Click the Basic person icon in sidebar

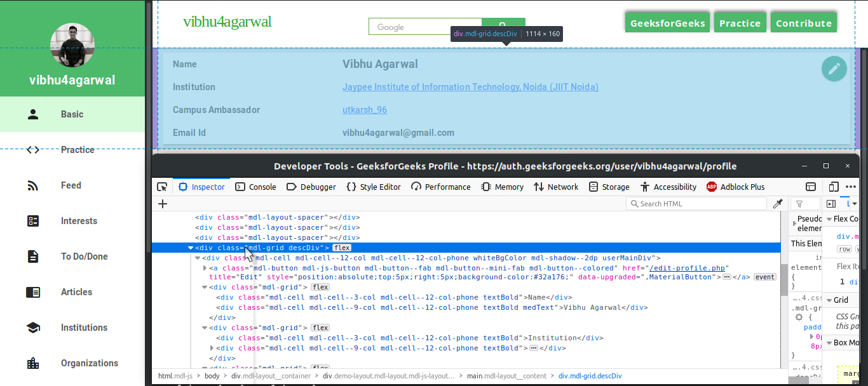33,114
